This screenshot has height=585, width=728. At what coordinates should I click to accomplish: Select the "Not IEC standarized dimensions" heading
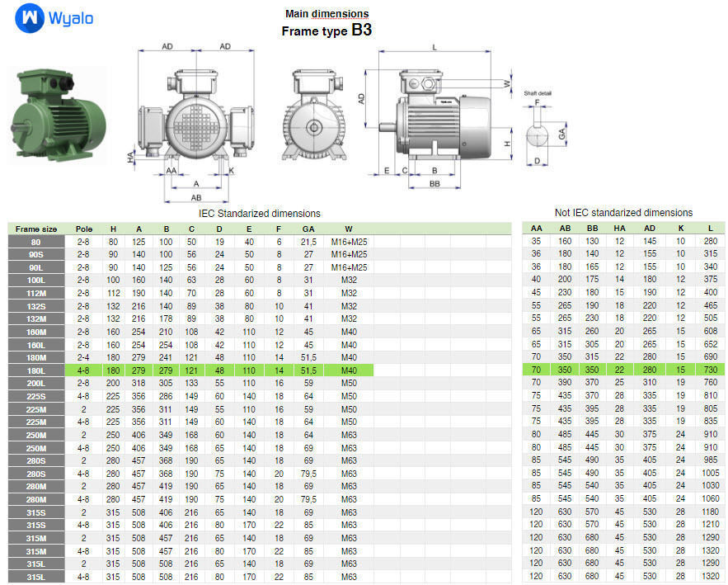point(623,212)
